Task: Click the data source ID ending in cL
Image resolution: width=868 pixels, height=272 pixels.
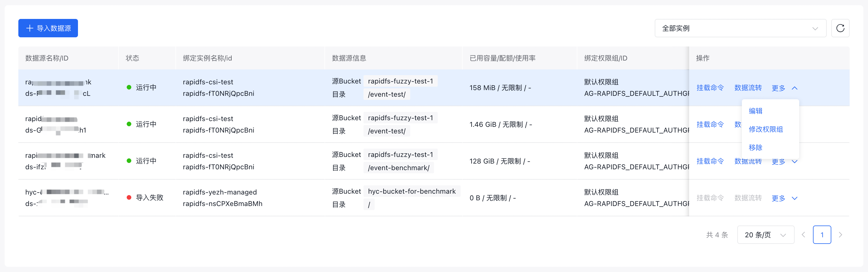Action: tap(58, 93)
